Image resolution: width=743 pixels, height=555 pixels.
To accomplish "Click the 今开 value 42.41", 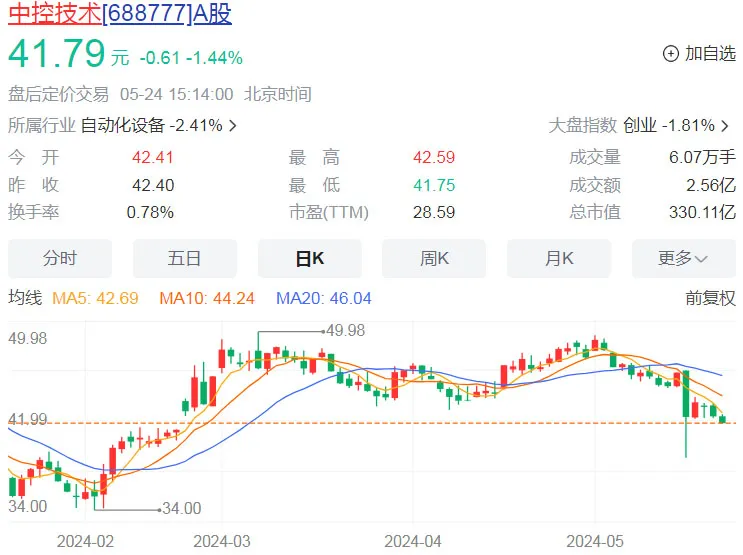I will click(x=153, y=157).
